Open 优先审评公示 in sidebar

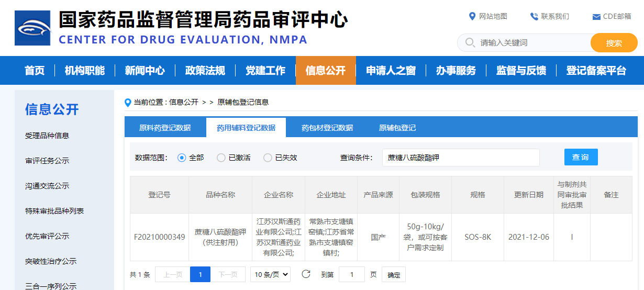[x=47, y=236]
